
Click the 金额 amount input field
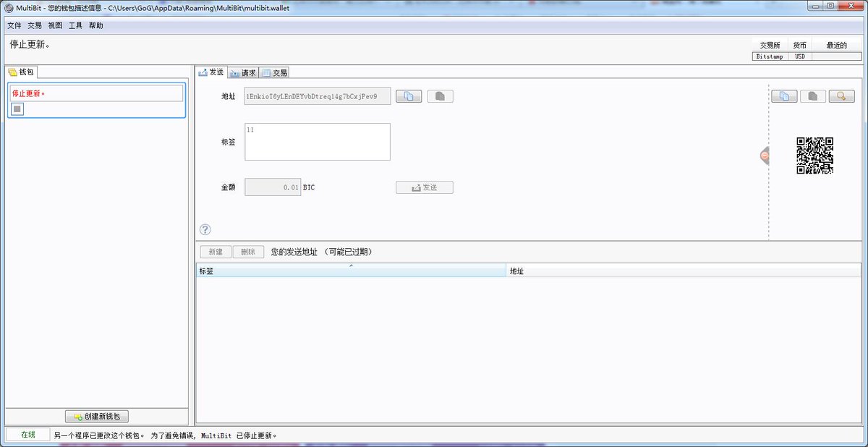[273, 187]
